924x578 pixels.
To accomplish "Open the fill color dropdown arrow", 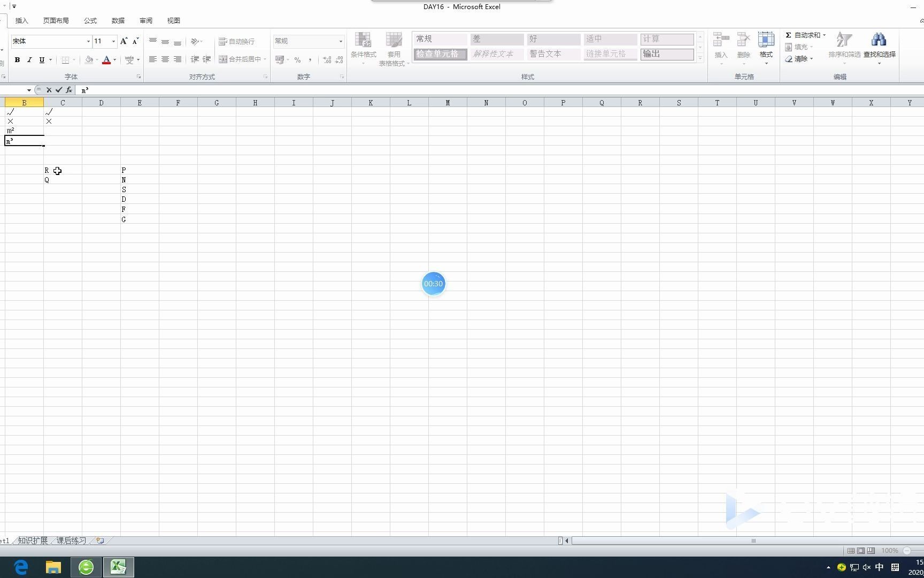I will (x=97, y=60).
